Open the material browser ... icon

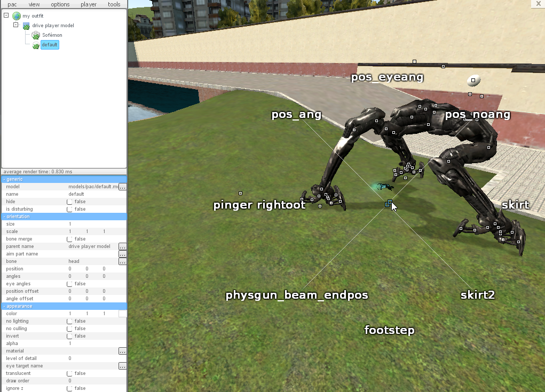(x=123, y=351)
